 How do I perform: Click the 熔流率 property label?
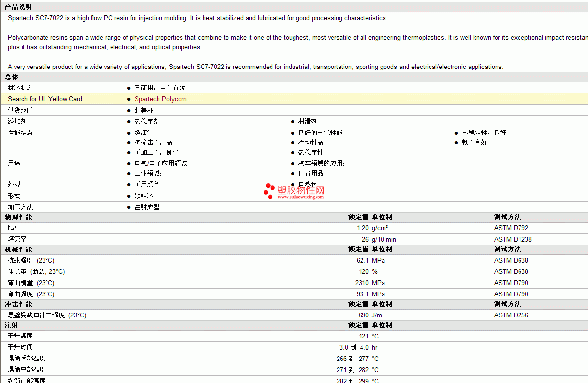click(17, 239)
